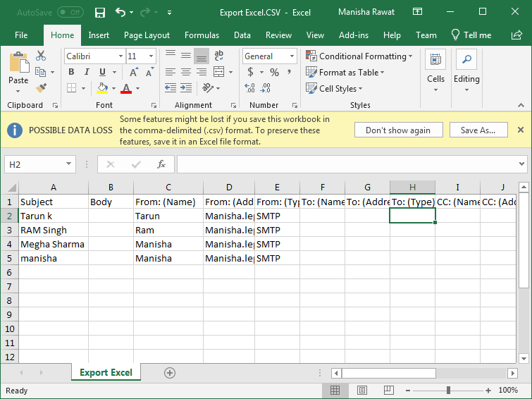The height and width of the screenshot is (399, 532).
Task: Align text to the left
Action: click(x=171, y=72)
